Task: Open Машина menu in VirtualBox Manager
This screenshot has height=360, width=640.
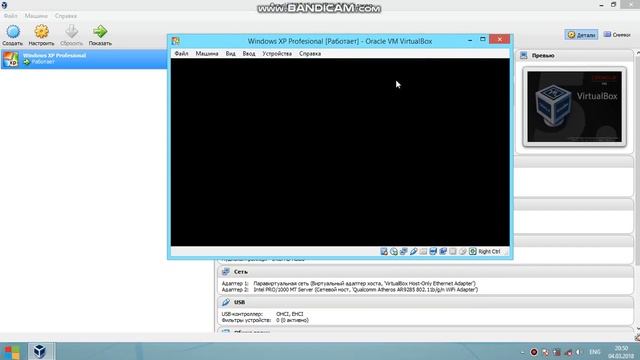Action: coord(36,16)
